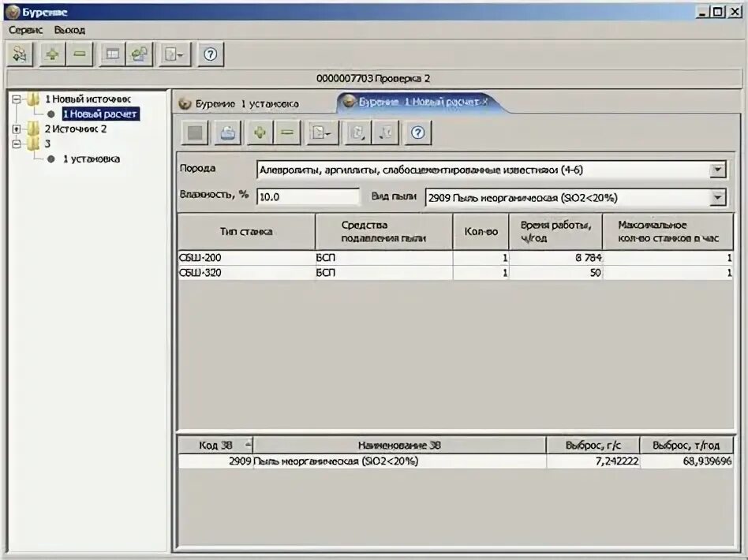Click the picture icon in the main toolbar
Image resolution: width=748 pixels, height=560 pixels.
pyautogui.click(x=140, y=54)
